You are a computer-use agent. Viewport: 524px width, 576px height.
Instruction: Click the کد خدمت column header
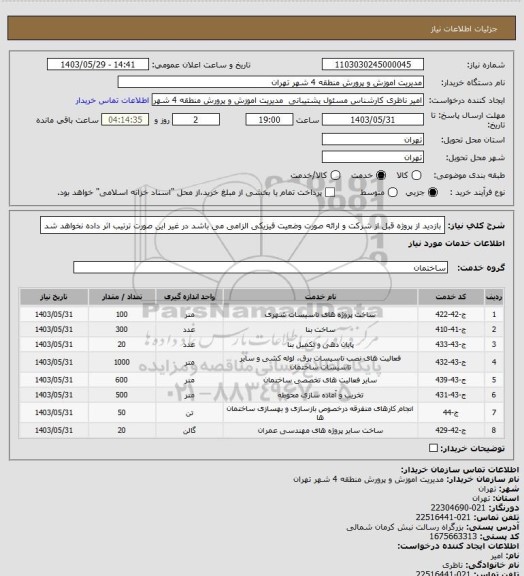[451, 297]
